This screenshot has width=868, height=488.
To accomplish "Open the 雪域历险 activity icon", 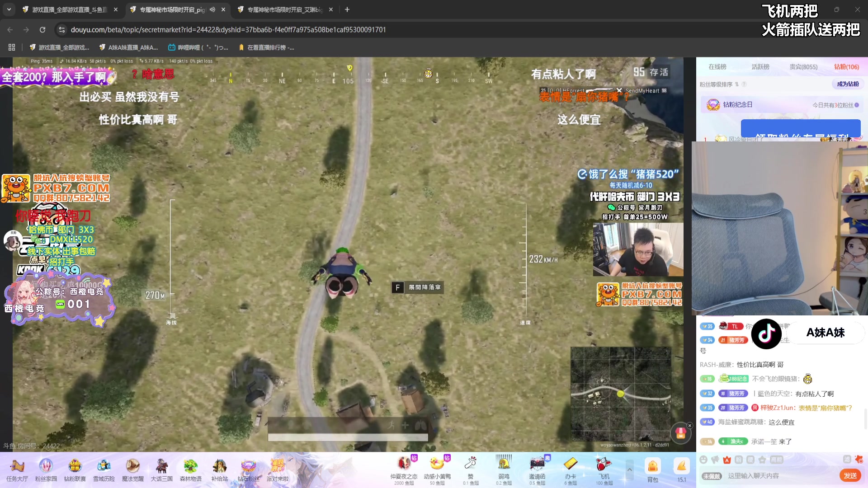I will click(x=104, y=469).
